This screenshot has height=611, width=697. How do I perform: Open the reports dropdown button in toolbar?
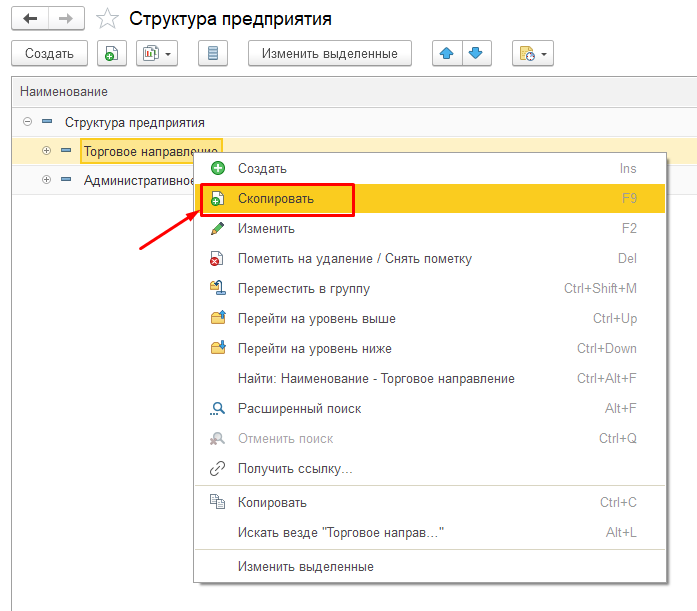click(157, 53)
